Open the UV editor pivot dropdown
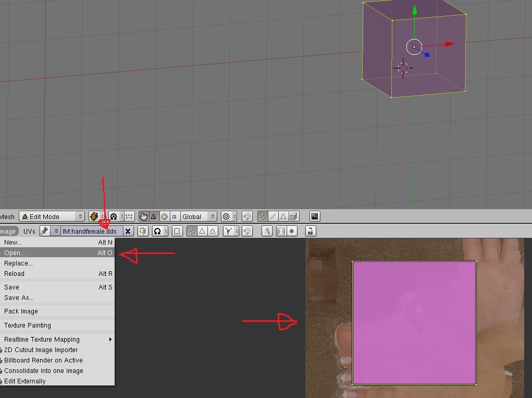 [160, 231]
